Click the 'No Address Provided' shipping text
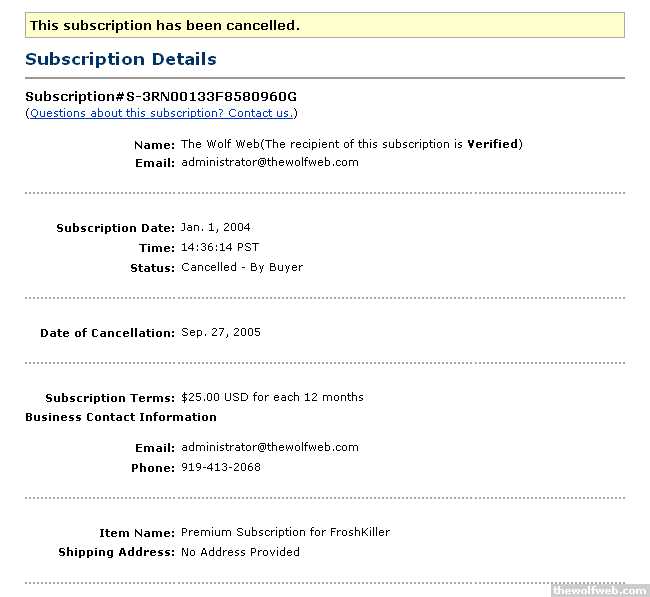The height and width of the screenshot is (597, 650). (x=240, y=552)
